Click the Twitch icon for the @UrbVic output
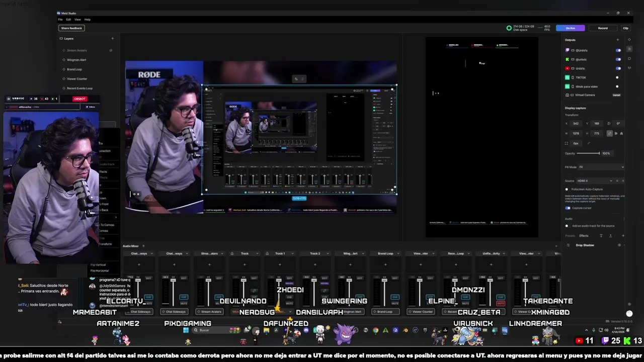Screen dimensions: 644x362 [568, 50]
